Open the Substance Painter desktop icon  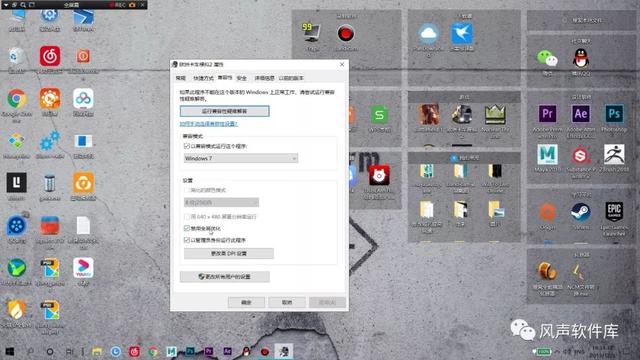pyautogui.click(x=580, y=155)
